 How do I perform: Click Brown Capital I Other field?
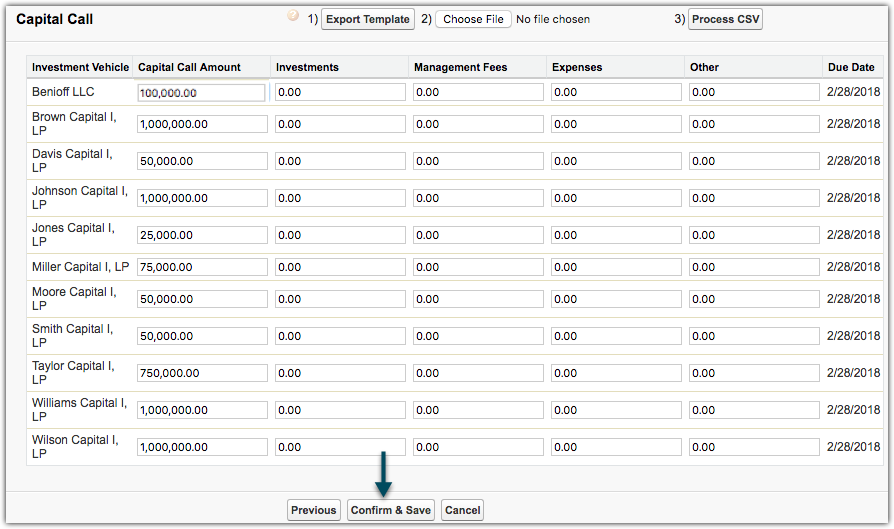(x=754, y=124)
